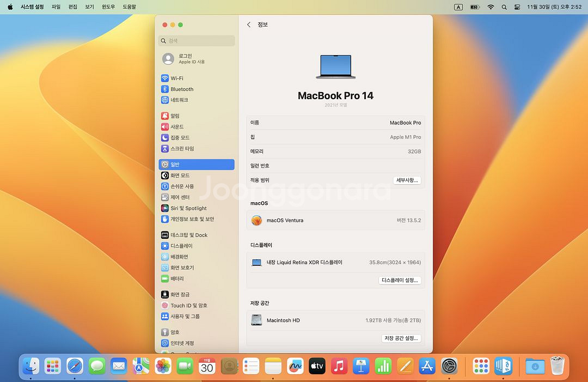
Task: Open the 보기 menu
Action: pyautogui.click(x=90, y=7)
